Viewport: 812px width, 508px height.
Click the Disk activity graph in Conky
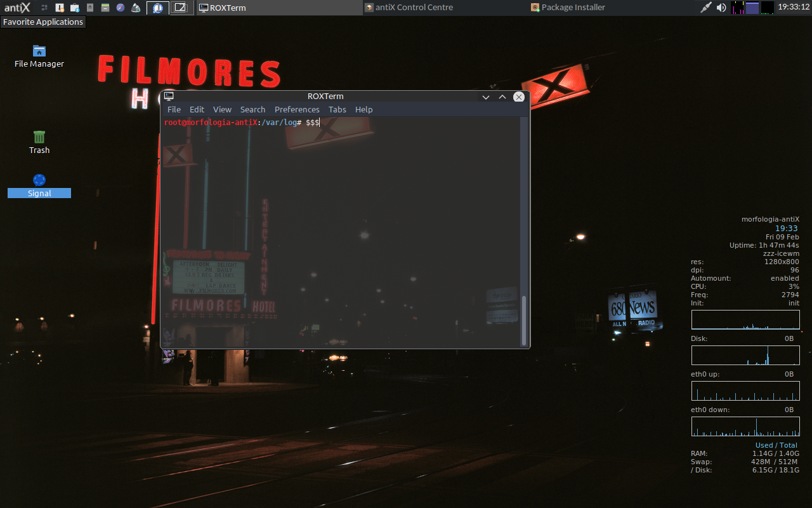tap(745, 356)
